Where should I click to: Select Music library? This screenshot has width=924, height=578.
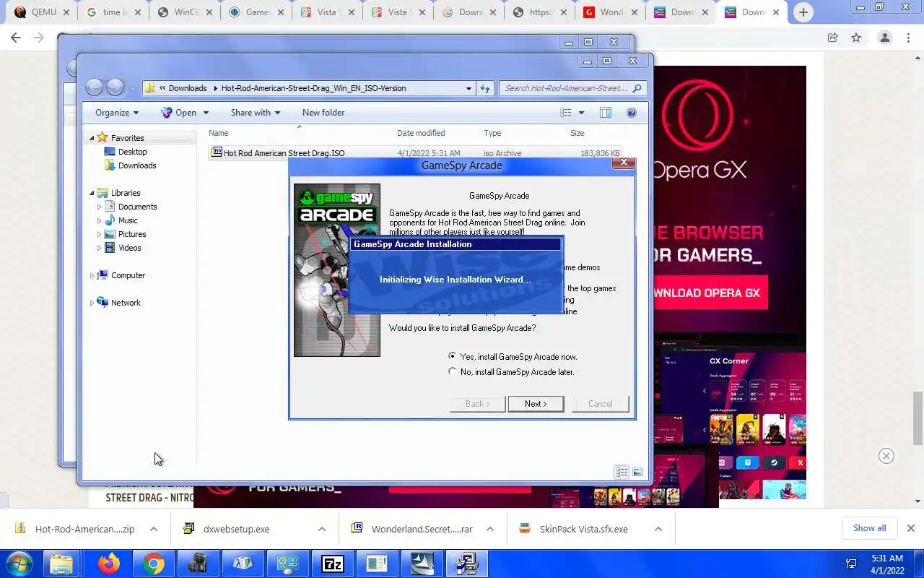pyautogui.click(x=128, y=220)
